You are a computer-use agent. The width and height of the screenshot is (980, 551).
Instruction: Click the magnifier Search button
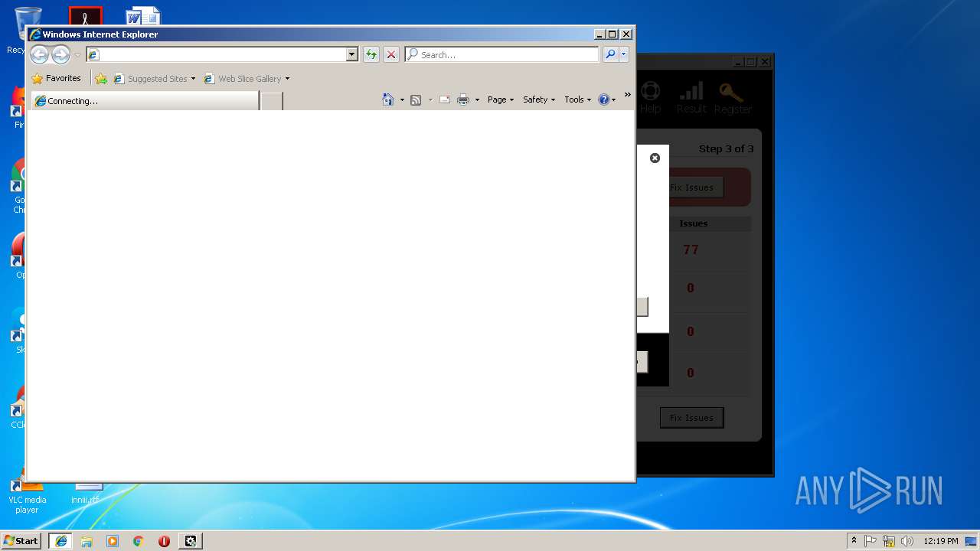[x=609, y=54]
